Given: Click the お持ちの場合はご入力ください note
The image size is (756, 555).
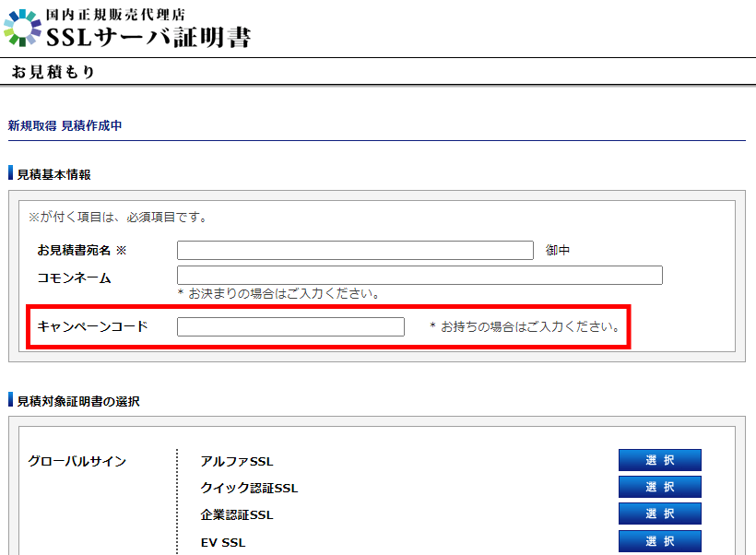Looking at the screenshot, I should 526,327.
